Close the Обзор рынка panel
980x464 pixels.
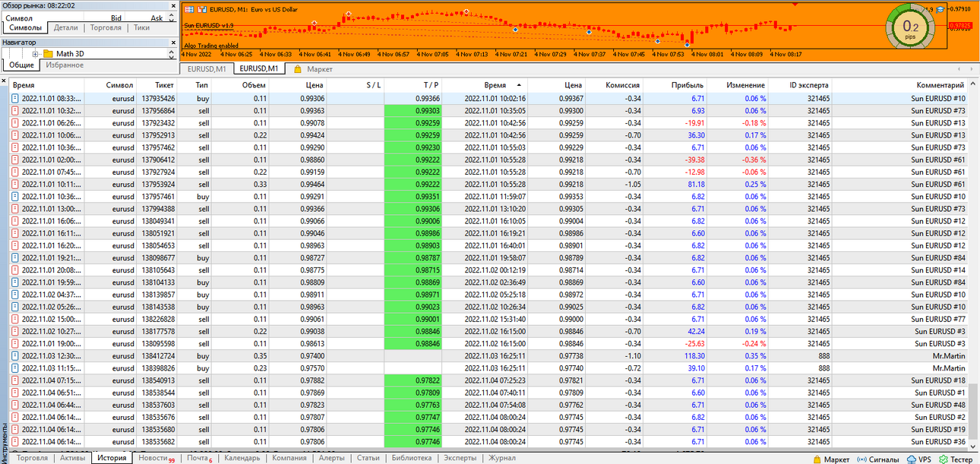point(174,5)
